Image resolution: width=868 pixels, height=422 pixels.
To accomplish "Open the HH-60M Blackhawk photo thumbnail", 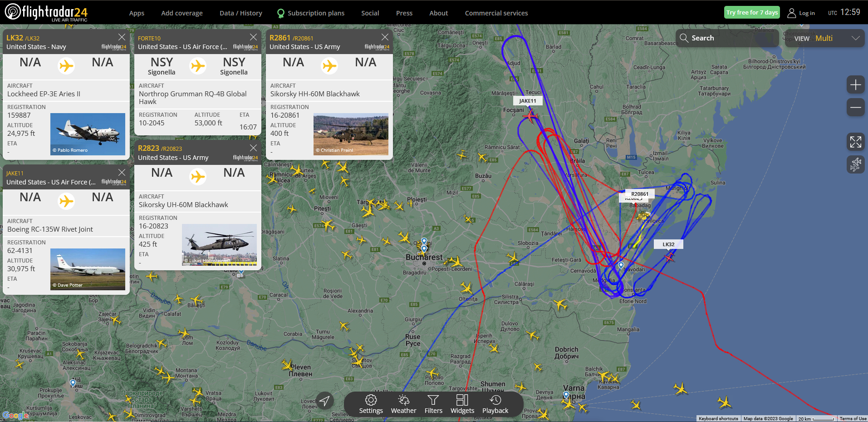I will [x=351, y=134].
